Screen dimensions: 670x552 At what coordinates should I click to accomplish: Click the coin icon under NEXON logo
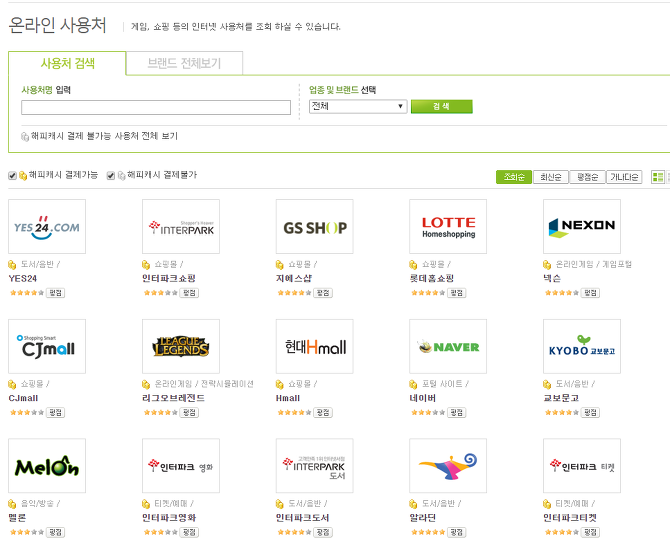[x=547, y=265]
